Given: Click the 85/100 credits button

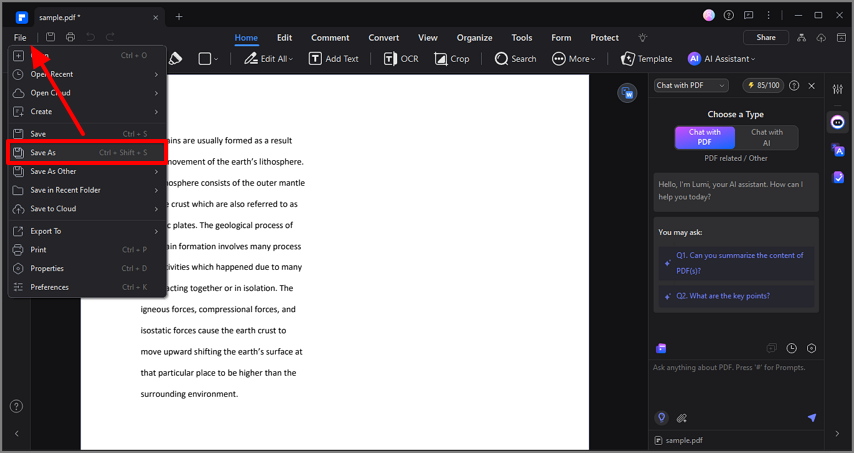Looking at the screenshot, I should click(763, 85).
